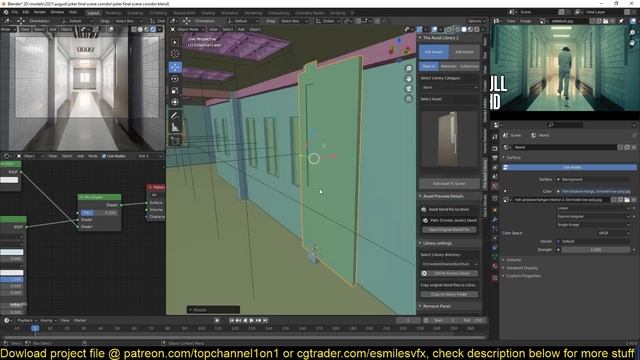Click the door asset preview thumbnail
Viewport: 640px width, 360px height.
click(x=449, y=139)
